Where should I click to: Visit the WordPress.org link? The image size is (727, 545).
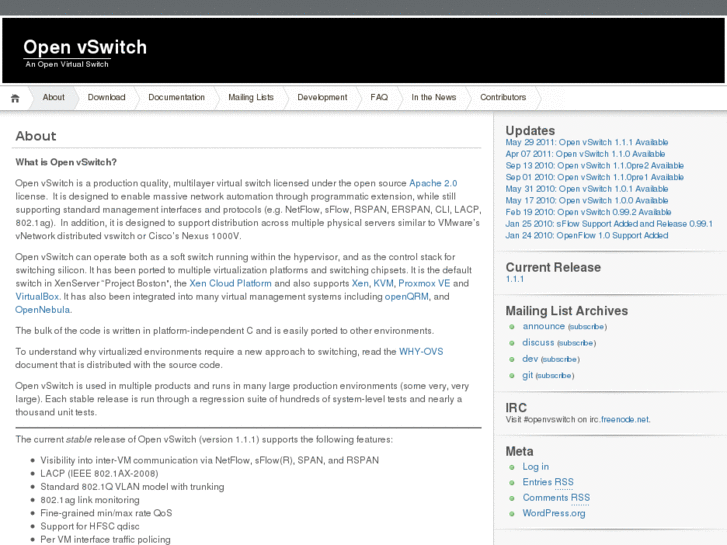tap(554, 513)
